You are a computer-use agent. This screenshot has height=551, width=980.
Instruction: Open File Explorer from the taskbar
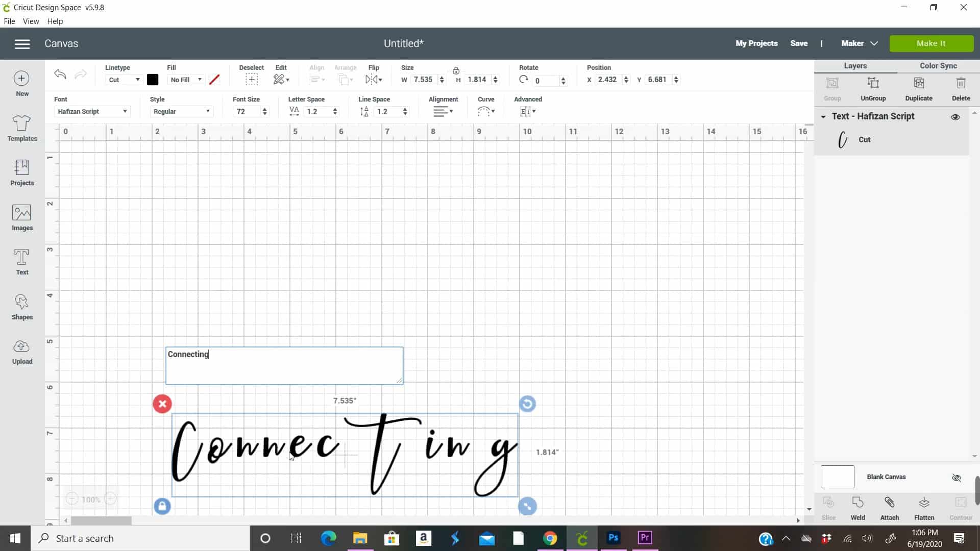(x=360, y=538)
